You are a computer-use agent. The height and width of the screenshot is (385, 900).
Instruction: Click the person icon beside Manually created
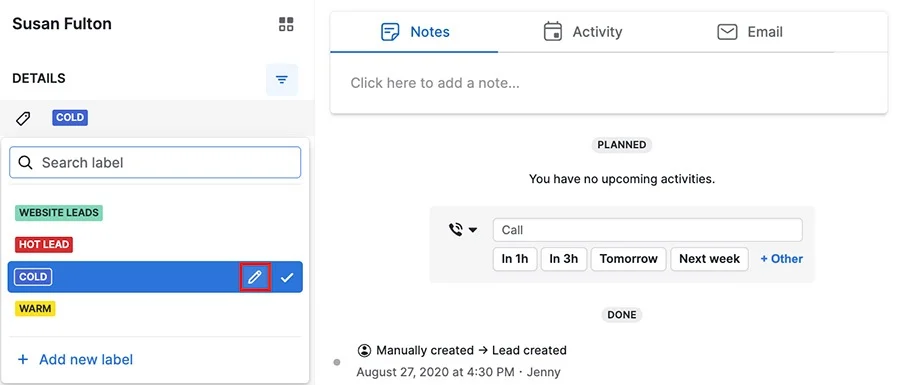click(x=364, y=350)
